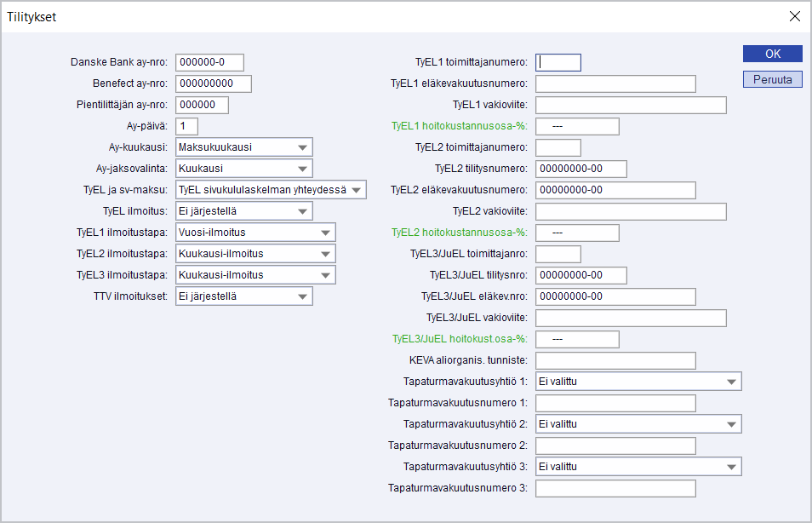The height and width of the screenshot is (523, 812).
Task: Click Tapaturmavakuutusnumero 2 input field
Action: pos(615,445)
